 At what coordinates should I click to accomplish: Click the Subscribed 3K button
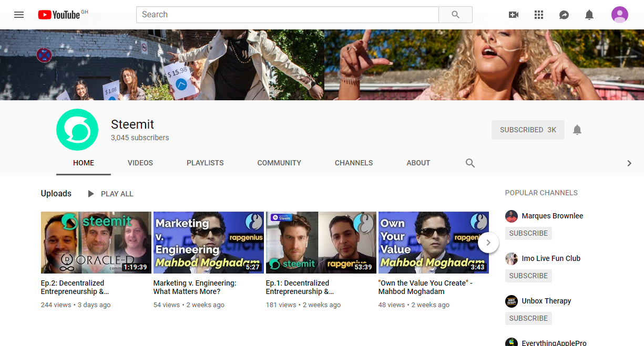(x=528, y=130)
